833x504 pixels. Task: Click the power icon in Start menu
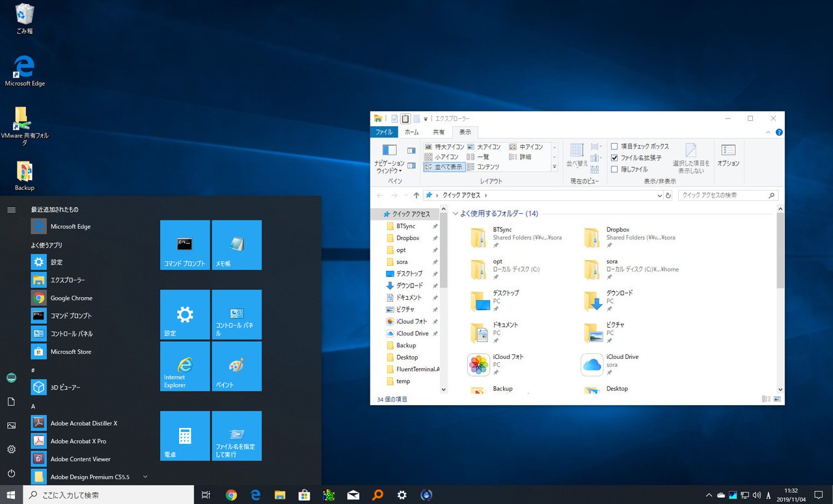(x=11, y=473)
